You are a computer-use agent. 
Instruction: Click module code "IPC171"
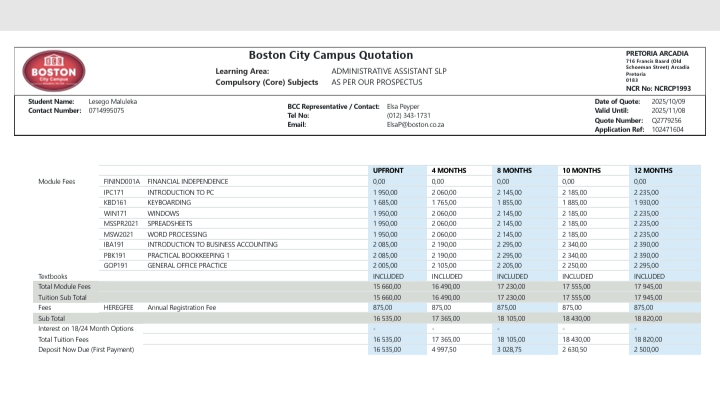(113, 192)
